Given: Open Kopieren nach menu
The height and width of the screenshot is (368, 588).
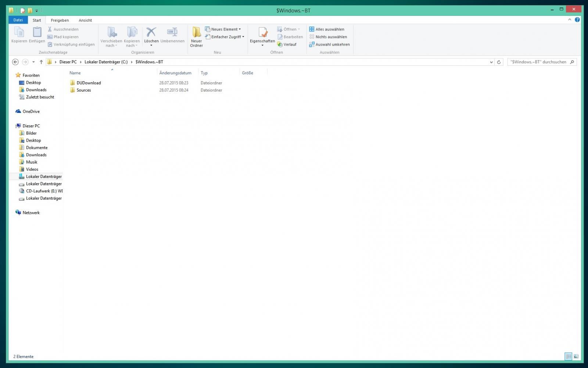Looking at the screenshot, I should click(132, 37).
